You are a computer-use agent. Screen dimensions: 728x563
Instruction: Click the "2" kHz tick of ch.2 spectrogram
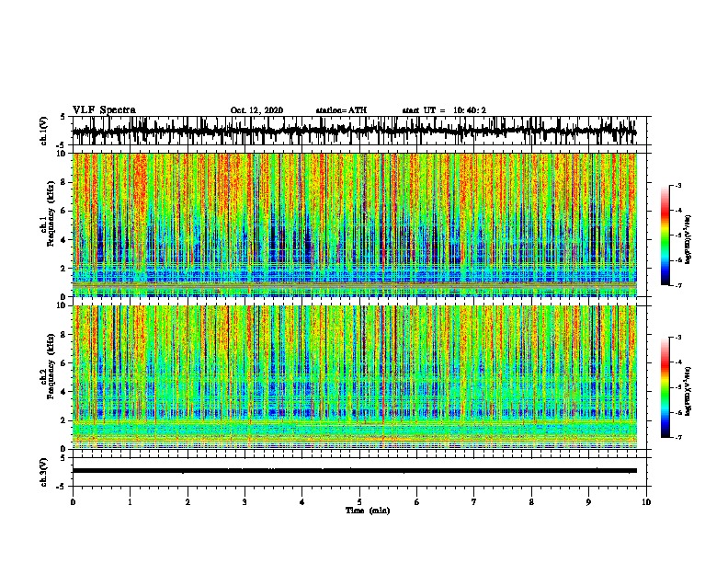click(x=64, y=420)
